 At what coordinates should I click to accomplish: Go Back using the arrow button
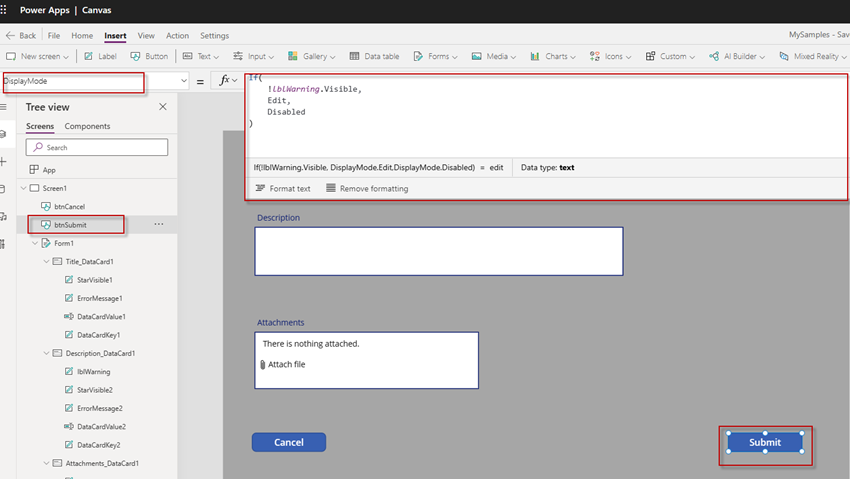pyautogui.click(x=21, y=36)
